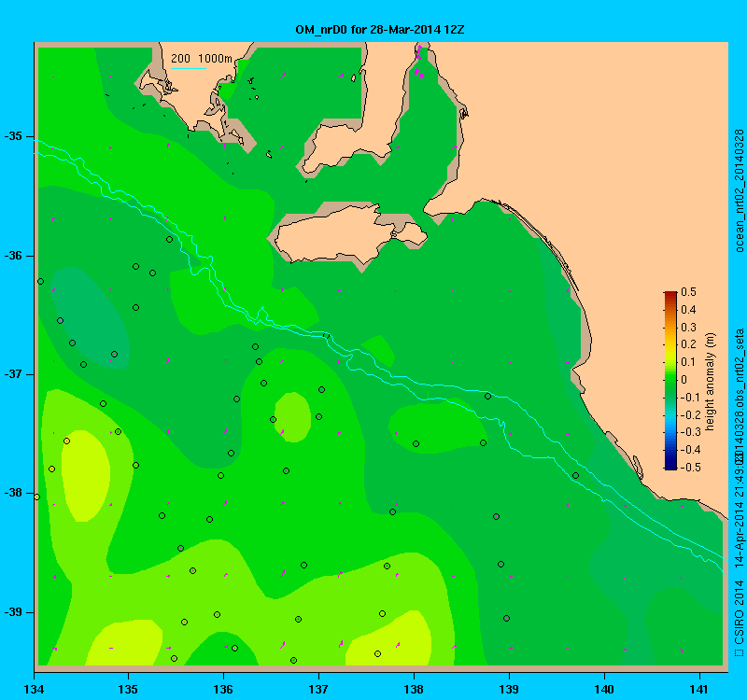Click the -38 latitude axis label
Screen dimensions: 747x700
click(13, 493)
